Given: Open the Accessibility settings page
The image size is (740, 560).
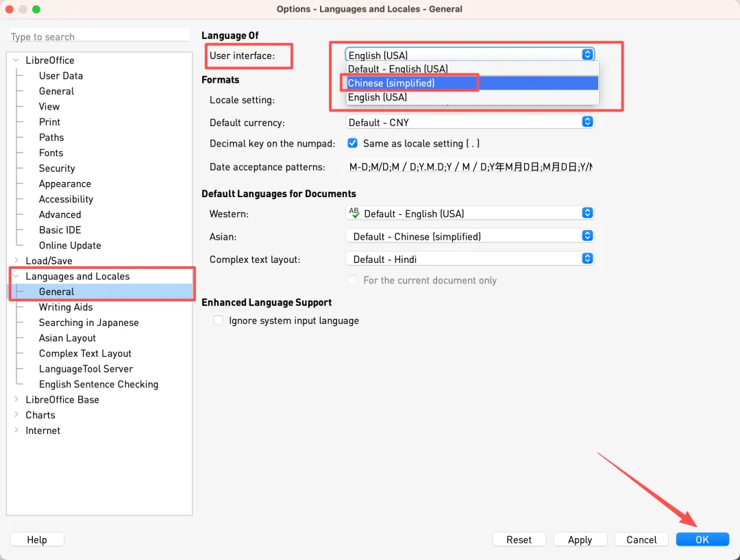Looking at the screenshot, I should tap(66, 199).
